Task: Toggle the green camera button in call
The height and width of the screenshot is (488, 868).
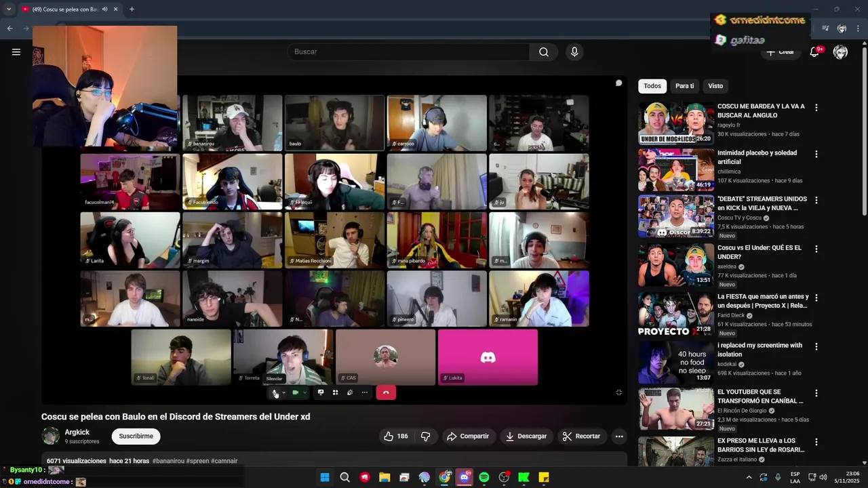Action: 295,392
